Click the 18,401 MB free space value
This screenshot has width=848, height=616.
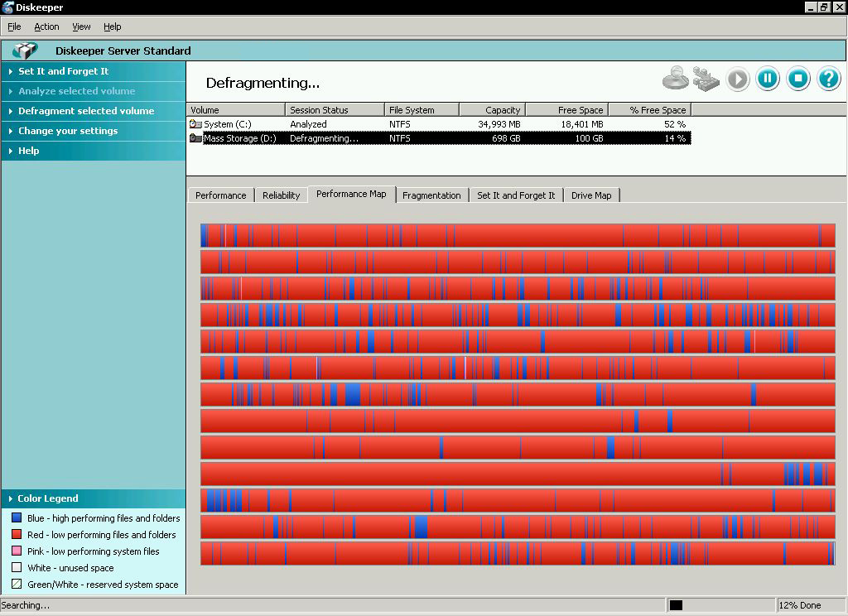tap(582, 124)
